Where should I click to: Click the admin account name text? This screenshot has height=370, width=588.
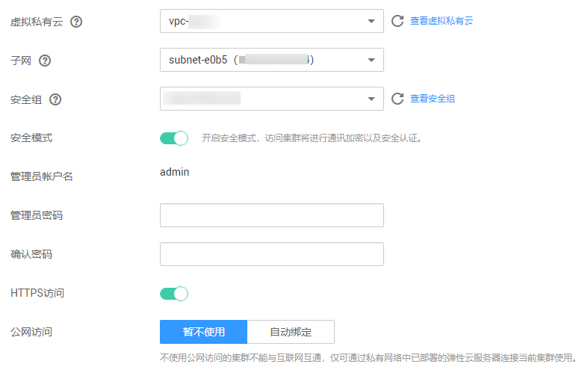175,172
